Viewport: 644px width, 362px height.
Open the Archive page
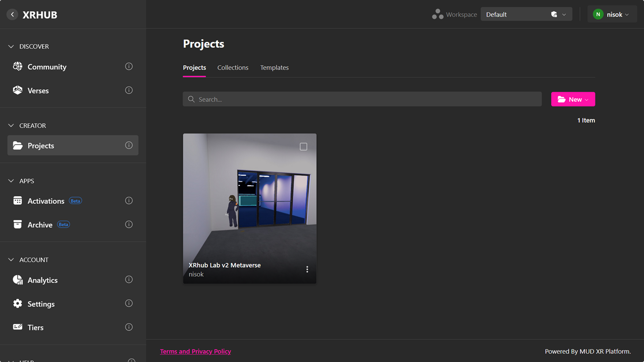(40, 225)
